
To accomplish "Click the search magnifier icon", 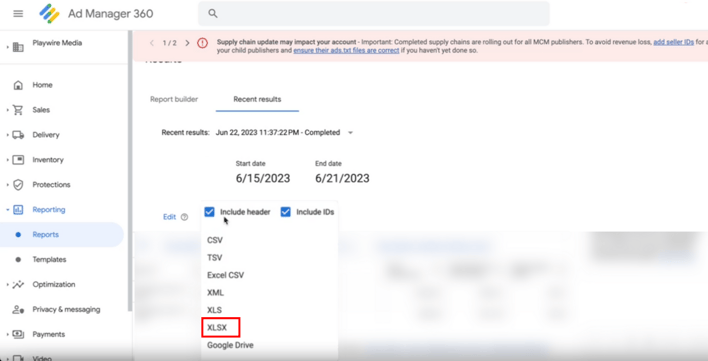I will (x=213, y=14).
